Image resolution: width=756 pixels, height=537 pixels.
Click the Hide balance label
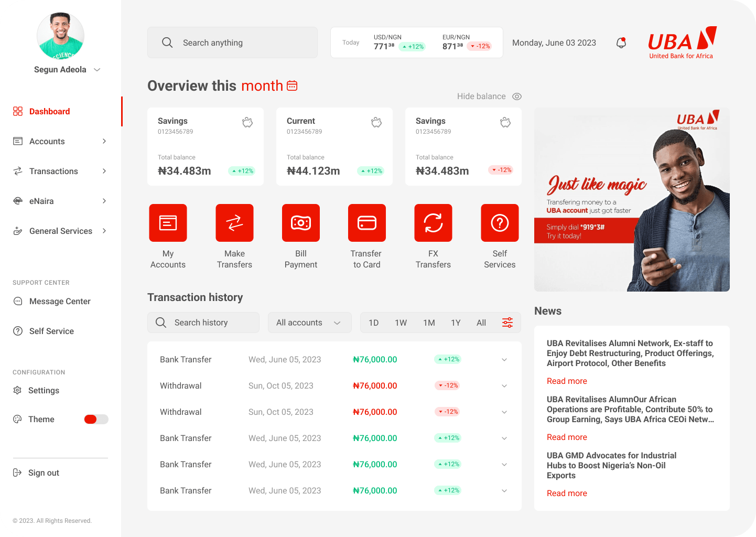pos(481,96)
